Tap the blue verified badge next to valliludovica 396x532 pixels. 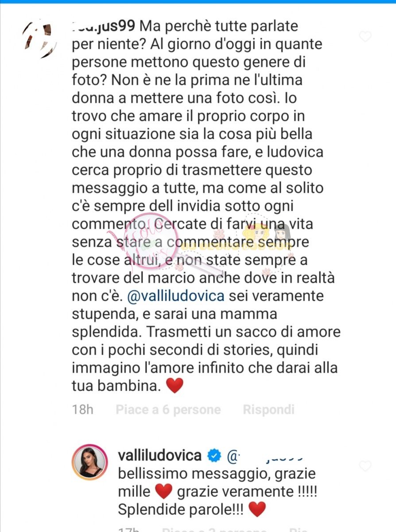pyautogui.click(x=215, y=455)
